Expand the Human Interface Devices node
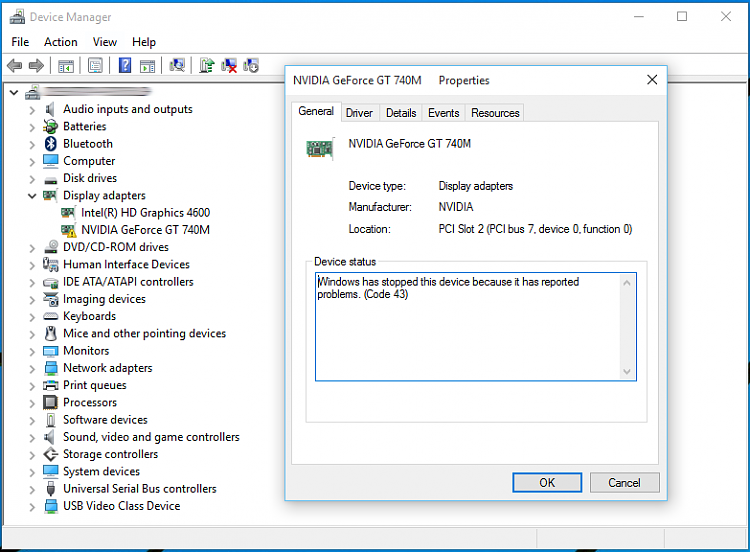Viewport: 750px width, 552px height. pos(32,265)
